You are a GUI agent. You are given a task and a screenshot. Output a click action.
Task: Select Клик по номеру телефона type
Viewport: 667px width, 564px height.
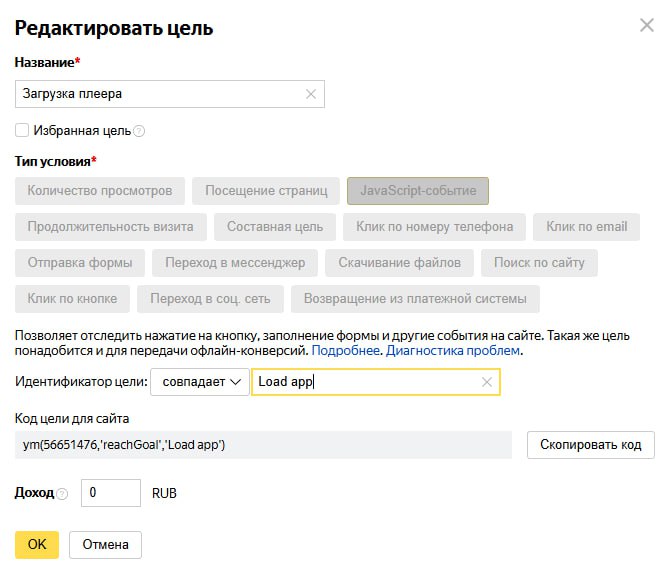pyautogui.click(x=434, y=227)
